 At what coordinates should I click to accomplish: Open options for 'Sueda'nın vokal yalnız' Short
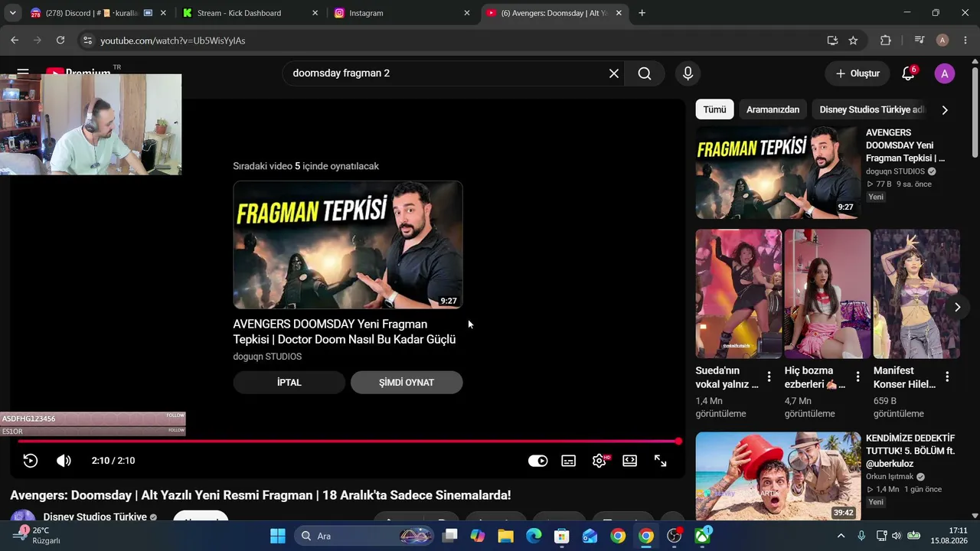[x=769, y=377]
